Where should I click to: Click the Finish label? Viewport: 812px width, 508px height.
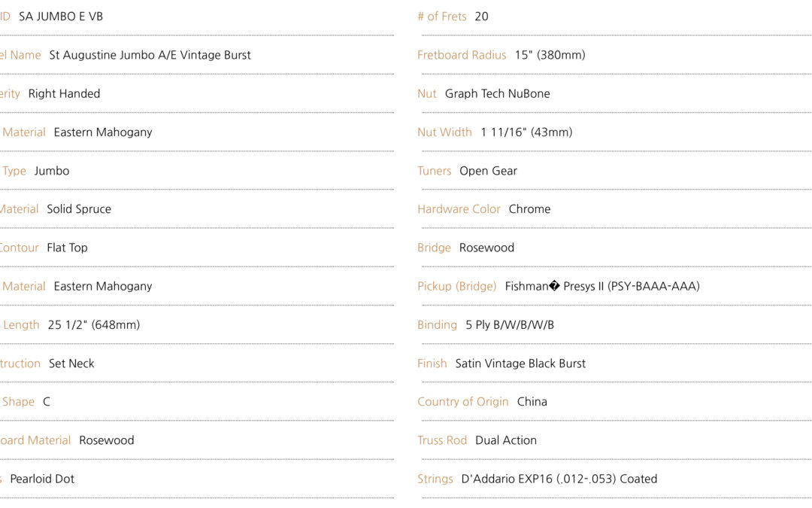pos(432,364)
